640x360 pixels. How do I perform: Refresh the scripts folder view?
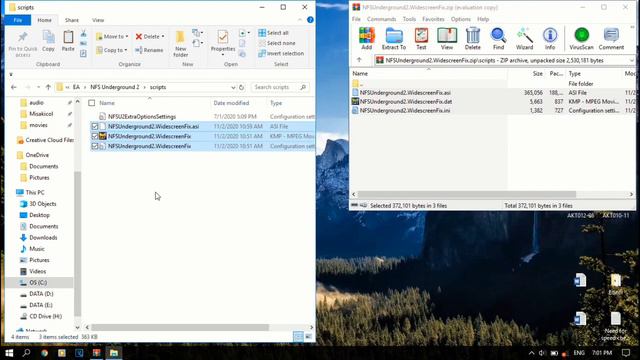pyautogui.click(x=241, y=87)
